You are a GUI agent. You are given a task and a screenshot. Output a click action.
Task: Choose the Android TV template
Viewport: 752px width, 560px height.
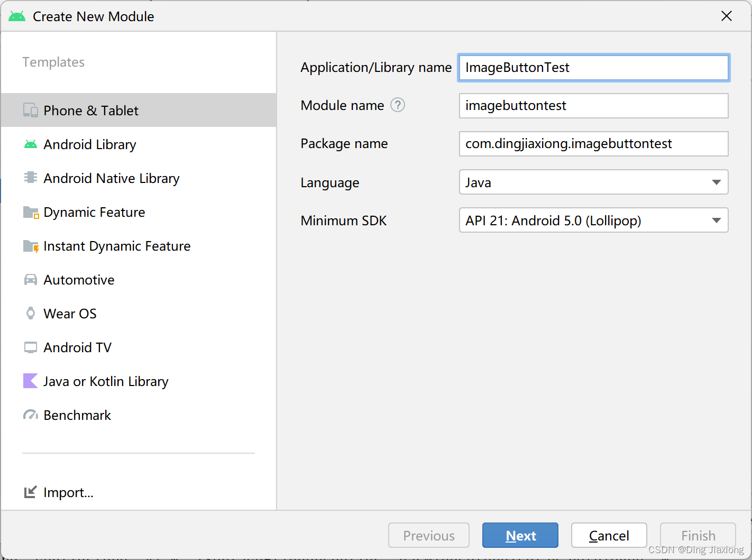click(x=139, y=347)
